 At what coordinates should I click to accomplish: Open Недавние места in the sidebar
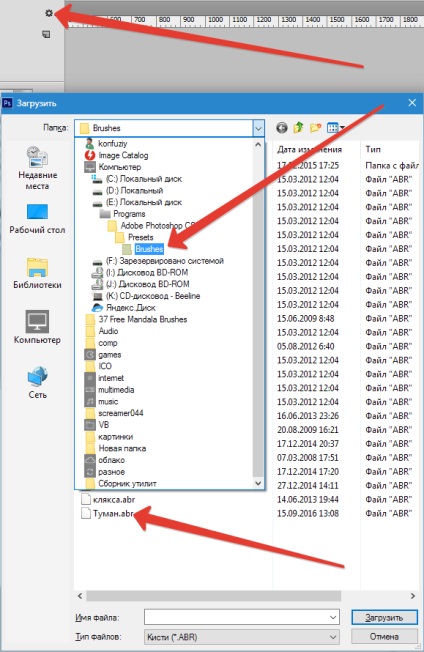37,168
